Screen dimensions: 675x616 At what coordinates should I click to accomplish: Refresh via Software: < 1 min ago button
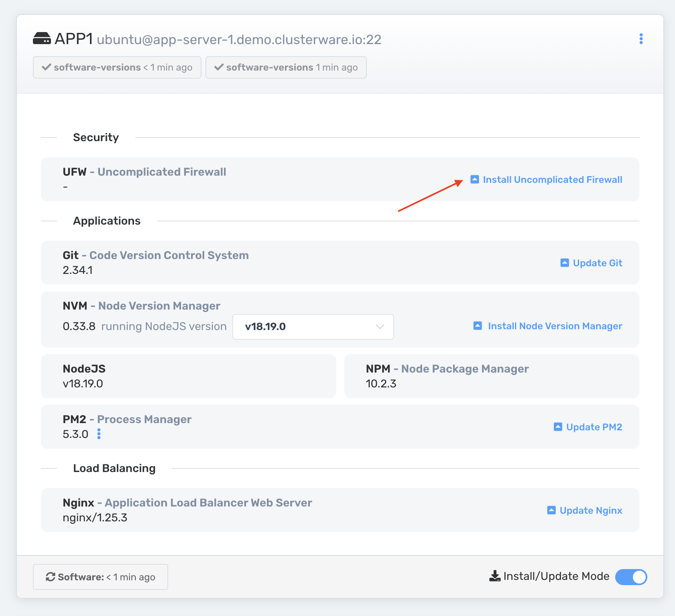click(x=100, y=577)
